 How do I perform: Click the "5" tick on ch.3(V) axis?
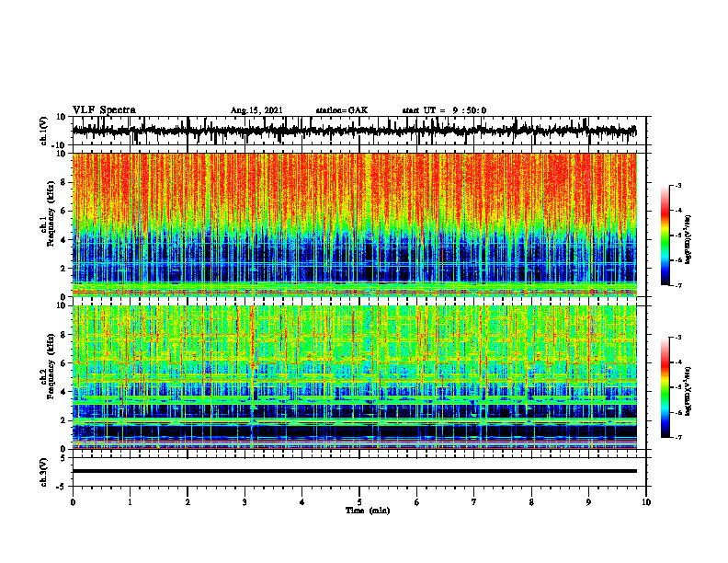click(x=63, y=458)
